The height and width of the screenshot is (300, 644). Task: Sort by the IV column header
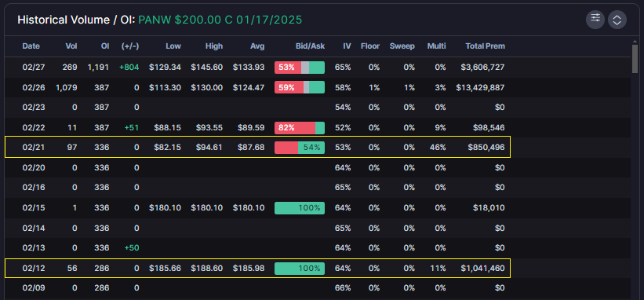(x=347, y=46)
